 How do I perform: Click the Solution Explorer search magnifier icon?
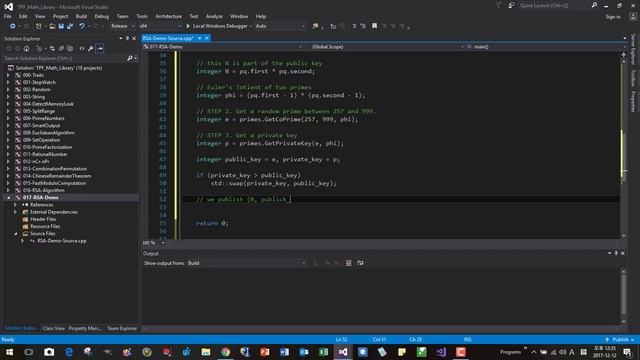coord(130,58)
